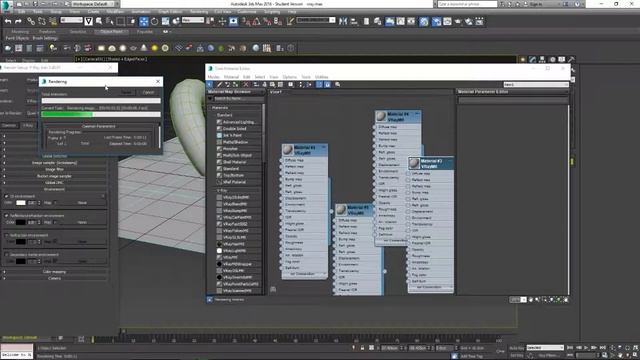Click Reflection/refraction environment map None button
This screenshot has height=360, width=640.
click(x=82, y=222)
